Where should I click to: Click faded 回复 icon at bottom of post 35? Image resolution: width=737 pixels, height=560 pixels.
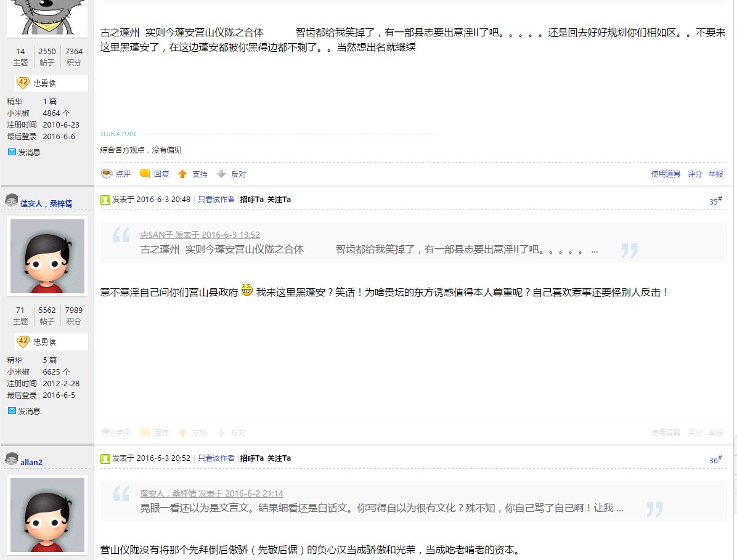point(145,432)
